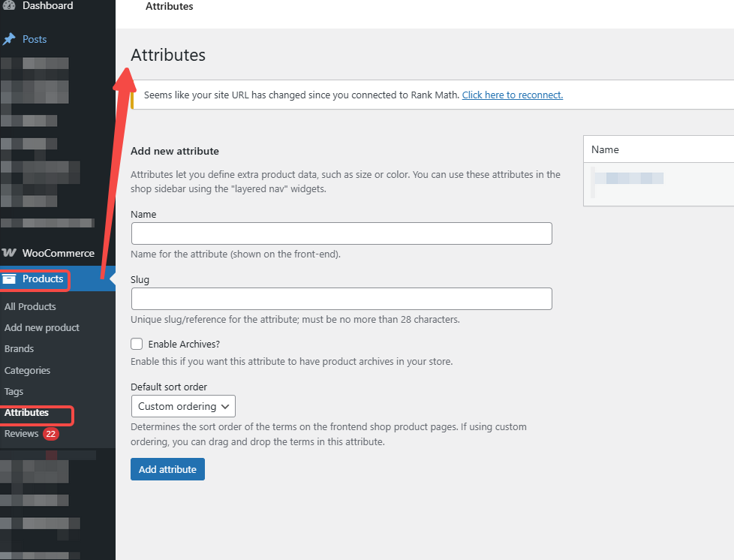Click the Name column header in table
The width and height of the screenshot is (734, 560).
[x=605, y=149]
